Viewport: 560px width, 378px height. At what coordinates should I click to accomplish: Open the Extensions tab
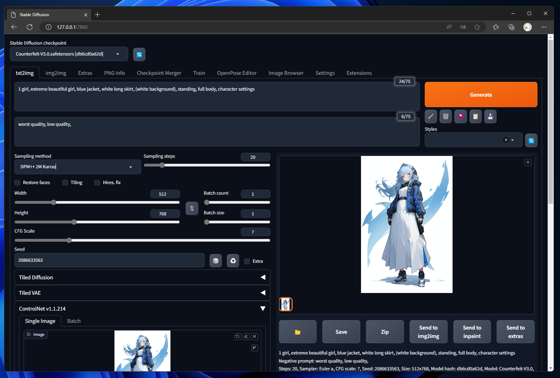[359, 73]
